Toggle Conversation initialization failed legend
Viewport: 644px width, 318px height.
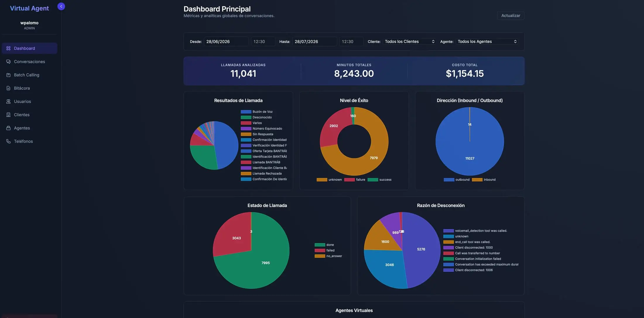click(472, 259)
